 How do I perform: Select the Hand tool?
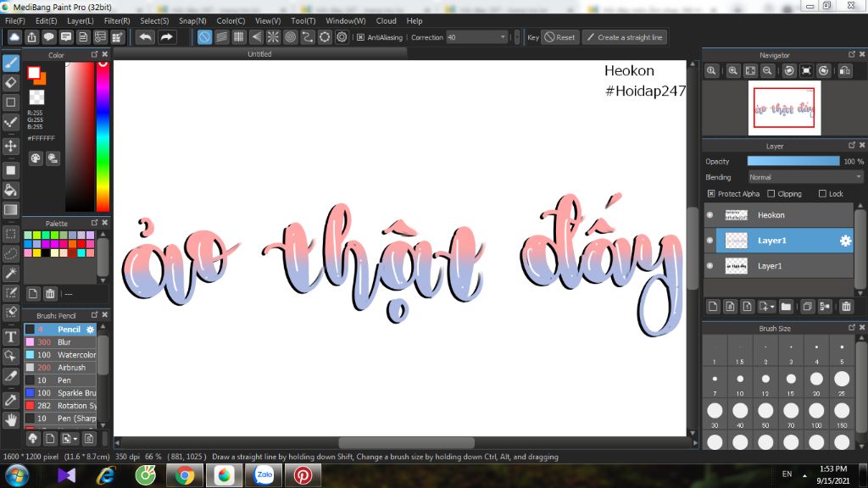click(10, 420)
